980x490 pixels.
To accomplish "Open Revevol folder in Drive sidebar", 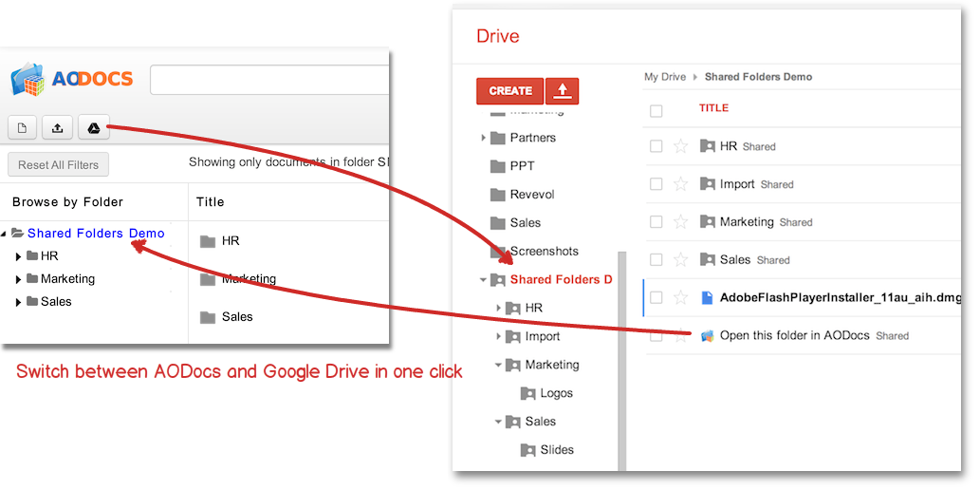I will [531, 195].
